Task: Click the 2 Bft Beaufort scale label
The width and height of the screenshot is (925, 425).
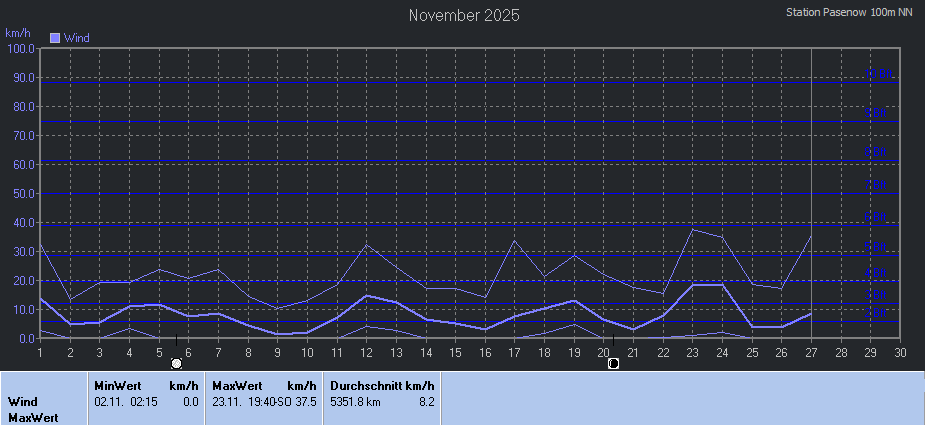Action: pyautogui.click(x=876, y=313)
